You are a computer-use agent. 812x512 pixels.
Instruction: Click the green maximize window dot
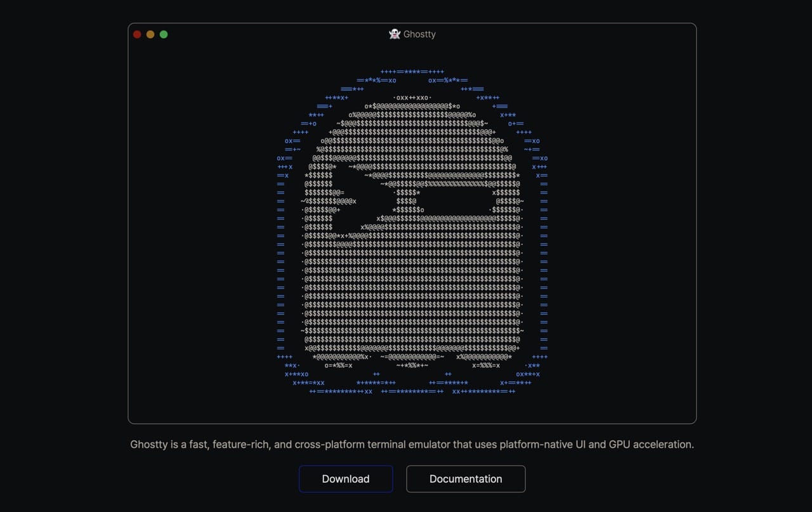click(164, 34)
